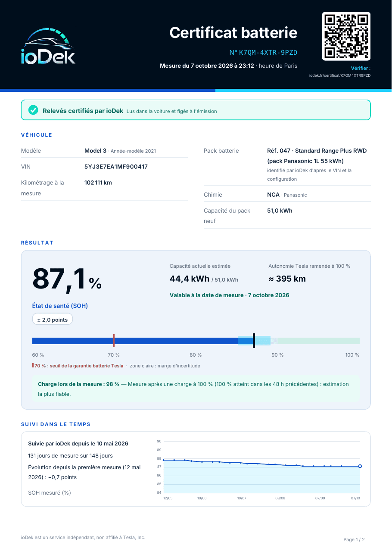
Task: Click the Relevés certifiés par ioDek banner
Action: click(x=196, y=110)
